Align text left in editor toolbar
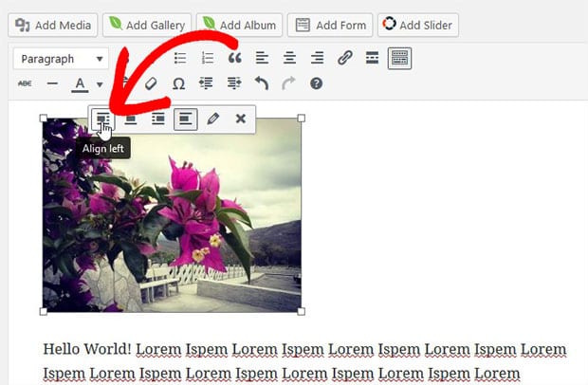The width and height of the screenshot is (588, 385). [262, 58]
